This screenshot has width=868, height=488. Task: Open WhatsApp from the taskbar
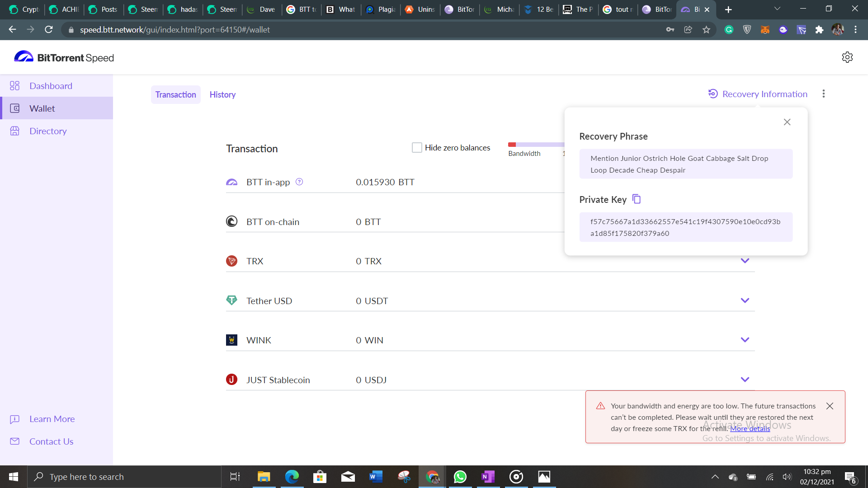(460, 477)
